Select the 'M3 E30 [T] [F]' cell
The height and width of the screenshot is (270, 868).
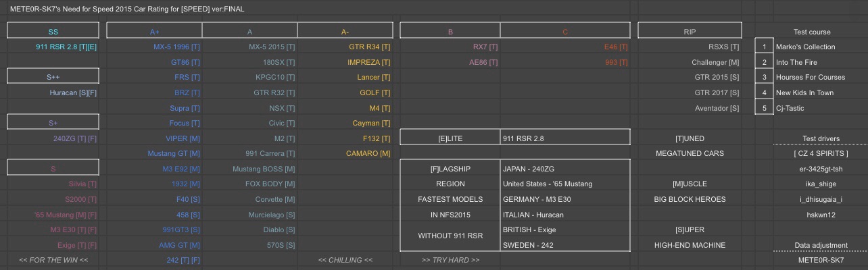53,230
